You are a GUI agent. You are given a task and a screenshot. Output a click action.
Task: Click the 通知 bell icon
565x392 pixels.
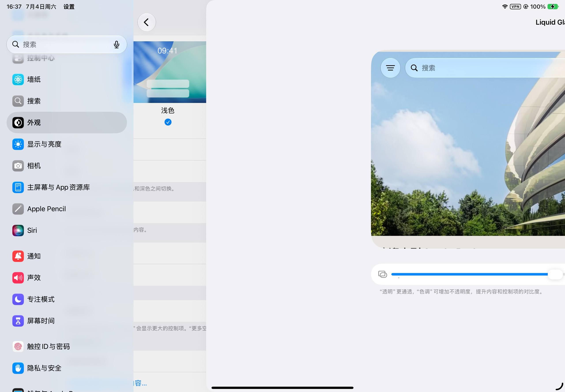click(18, 256)
